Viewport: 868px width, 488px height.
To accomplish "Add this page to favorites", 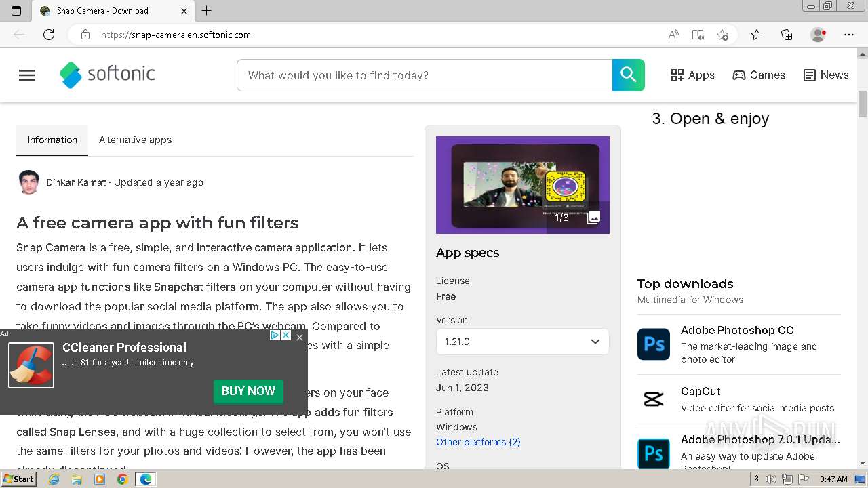I will click(723, 35).
